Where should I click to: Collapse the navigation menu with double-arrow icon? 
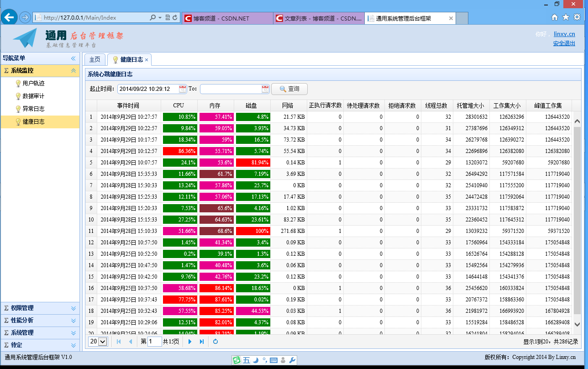coord(73,58)
